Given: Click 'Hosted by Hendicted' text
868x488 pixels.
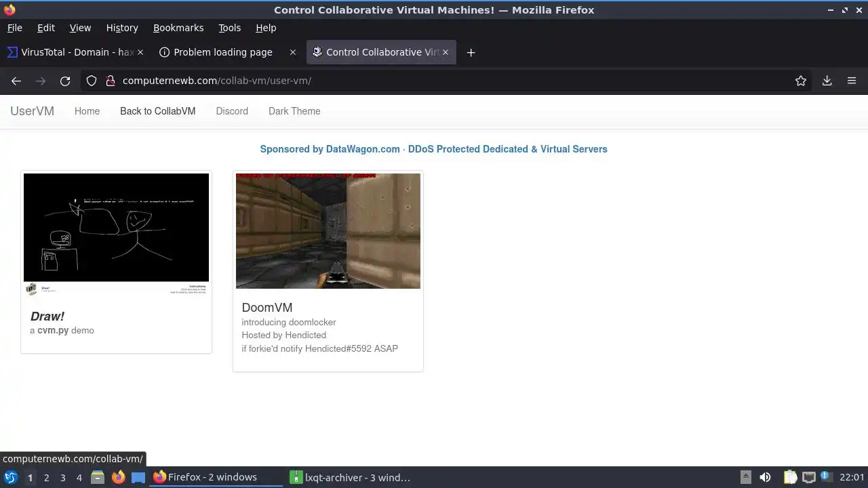Looking at the screenshot, I should click(x=284, y=335).
